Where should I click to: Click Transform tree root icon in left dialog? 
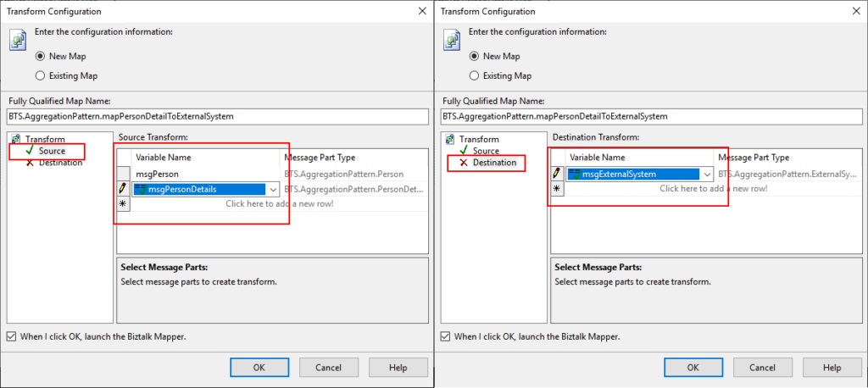pos(15,139)
